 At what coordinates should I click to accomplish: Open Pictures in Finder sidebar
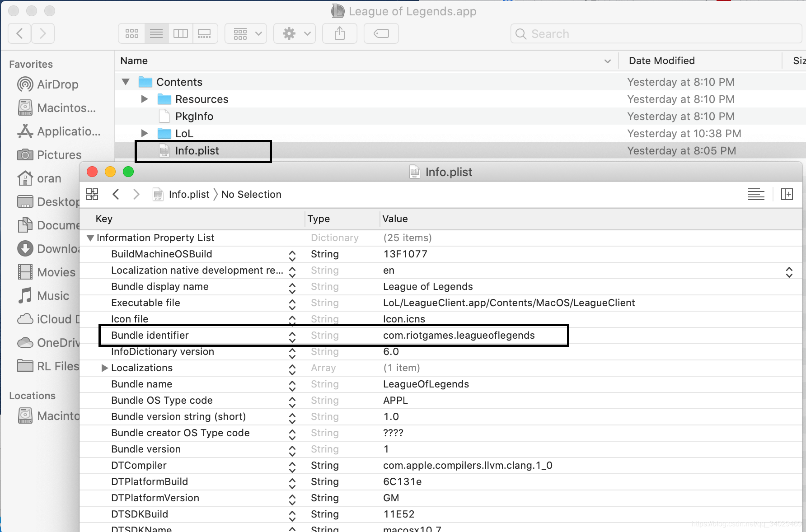[50, 155]
